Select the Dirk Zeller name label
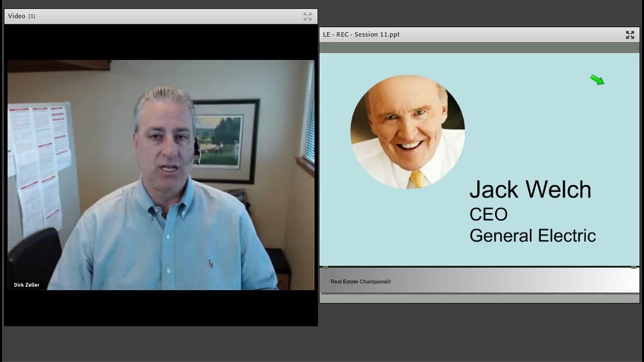 click(x=27, y=285)
